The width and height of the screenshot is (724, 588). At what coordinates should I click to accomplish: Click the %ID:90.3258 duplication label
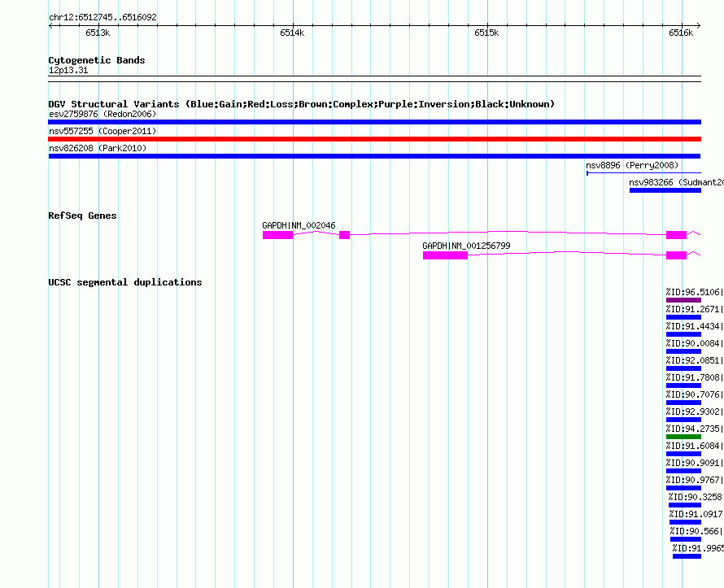pos(696,497)
